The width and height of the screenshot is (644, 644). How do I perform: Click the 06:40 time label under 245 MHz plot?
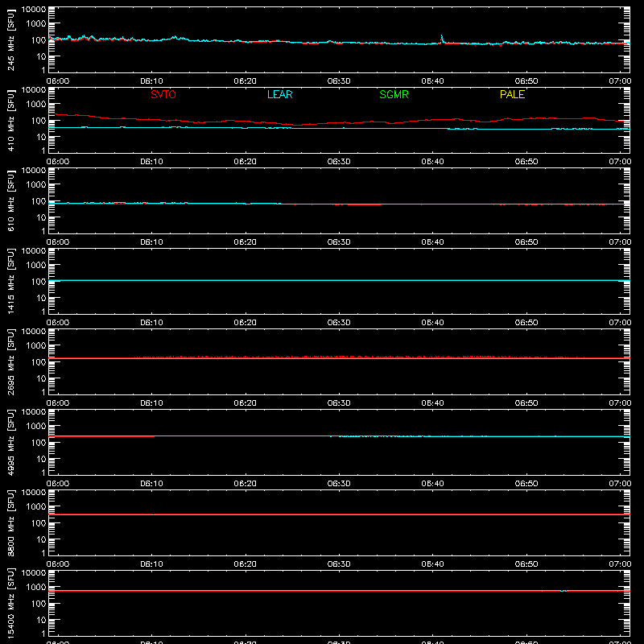click(432, 81)
